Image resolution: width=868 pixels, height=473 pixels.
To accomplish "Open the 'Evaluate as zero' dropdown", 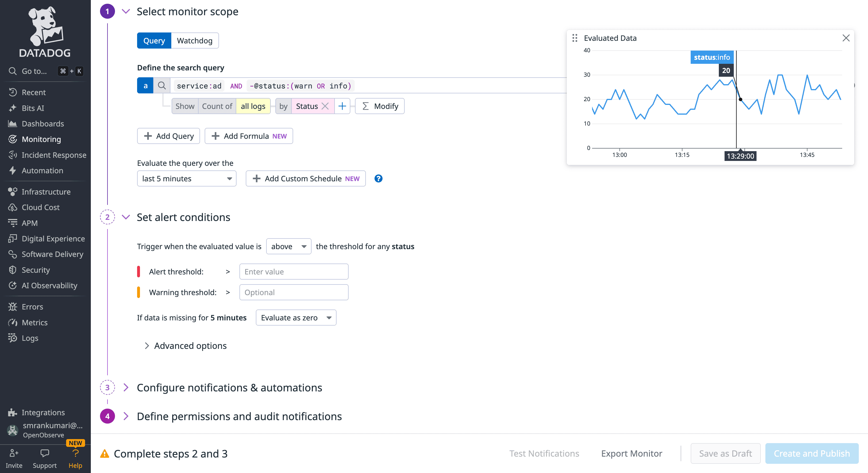I will (x=296, y=317).
